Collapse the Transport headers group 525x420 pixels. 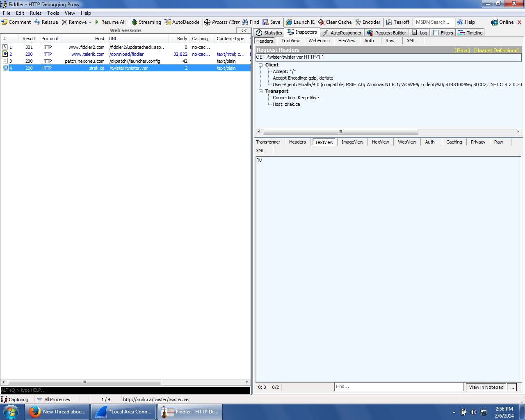pyautogui.click(x=261, y=91)
